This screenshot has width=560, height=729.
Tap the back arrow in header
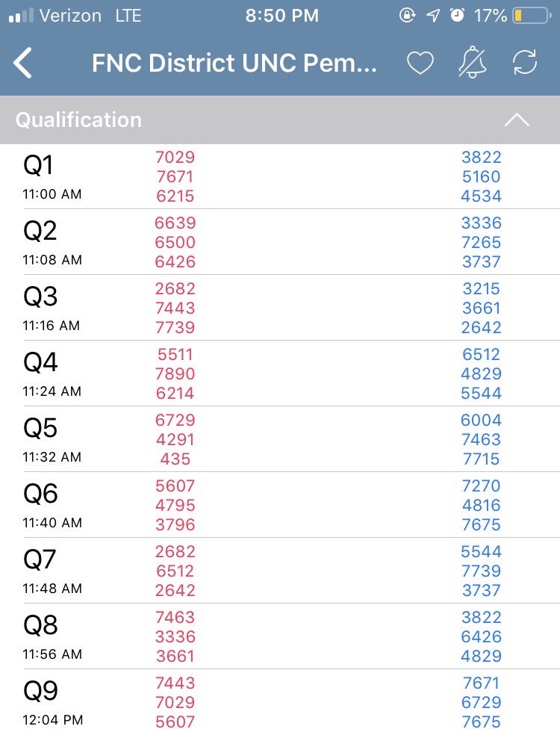coord(22,63)
